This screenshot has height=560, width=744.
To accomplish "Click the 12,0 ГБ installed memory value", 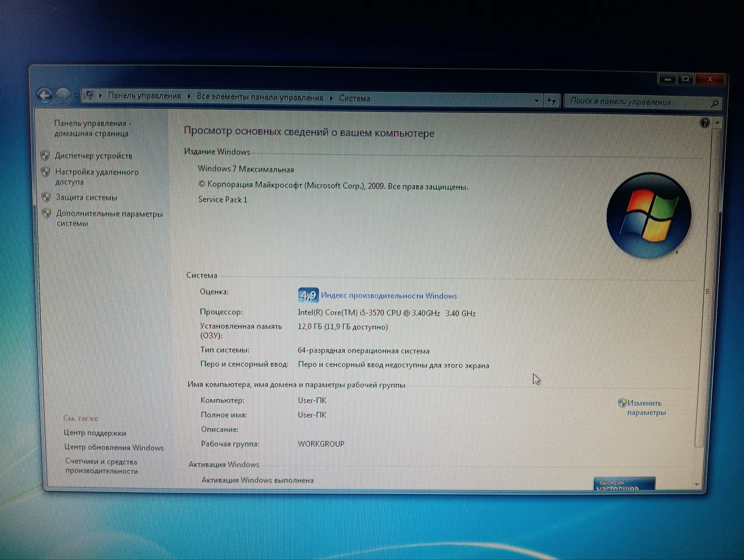I will (x=343, y=327).
